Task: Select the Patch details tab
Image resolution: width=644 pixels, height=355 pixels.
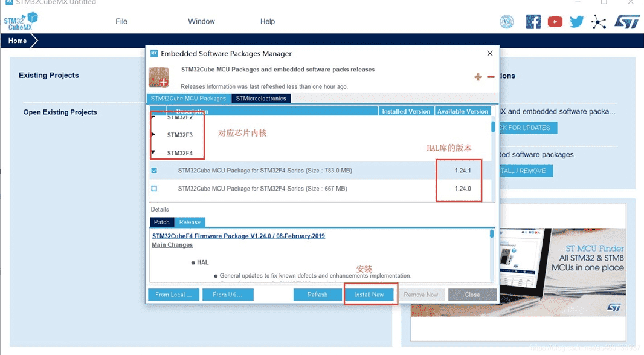Action: (162, 222)
